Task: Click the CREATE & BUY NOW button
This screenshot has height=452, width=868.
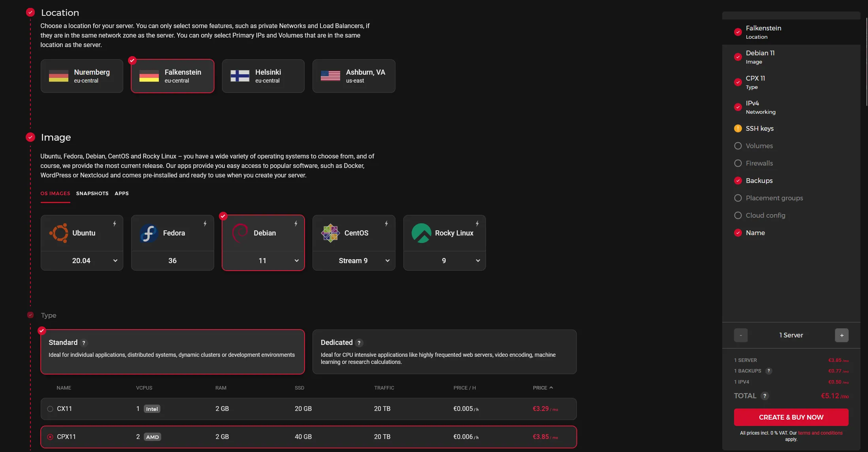Action: point(791,417)
